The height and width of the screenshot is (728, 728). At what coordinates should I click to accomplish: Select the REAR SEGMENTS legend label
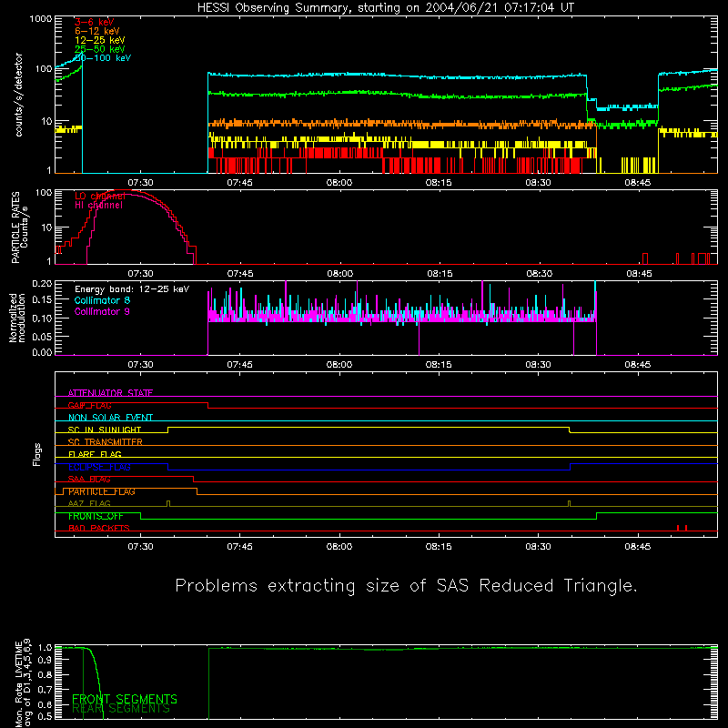click(121, 709)
